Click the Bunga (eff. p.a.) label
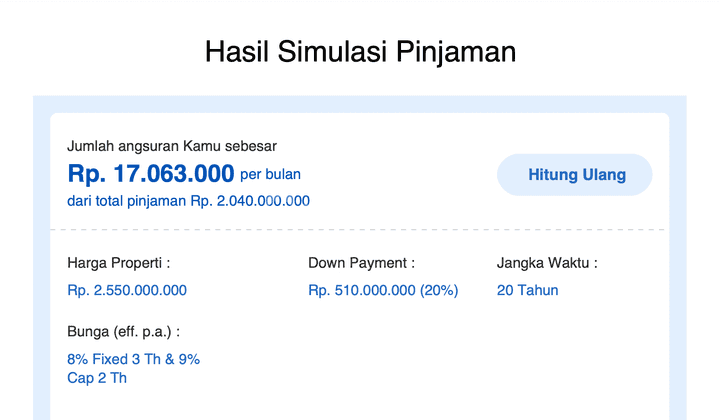The image size is (720, 420). (124, 332)
